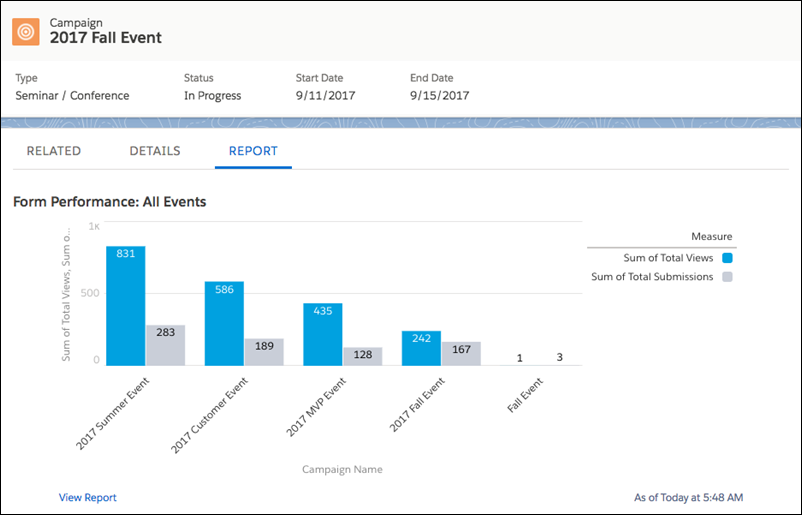The image size is (802, 515).
Task: Click the gray 189 submissions bar
Action: 264,352
